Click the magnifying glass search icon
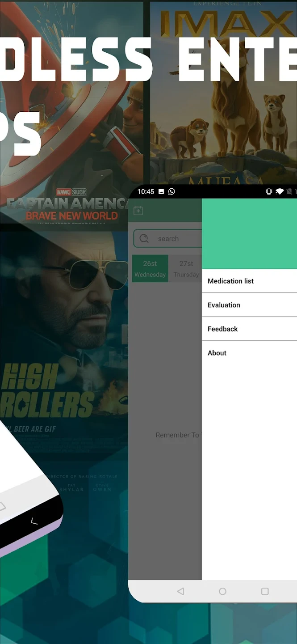The width and height of the screenshot is (297, 644). 144,239
